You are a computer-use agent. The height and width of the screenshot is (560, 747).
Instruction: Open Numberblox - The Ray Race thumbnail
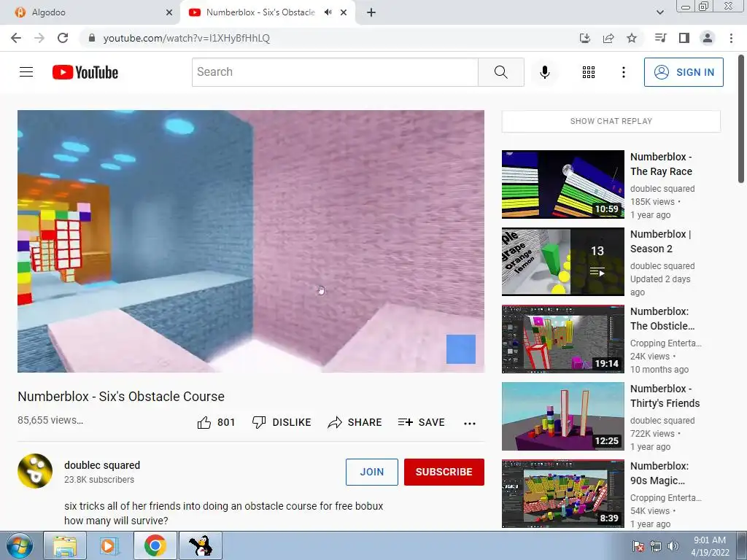[562, 184]
